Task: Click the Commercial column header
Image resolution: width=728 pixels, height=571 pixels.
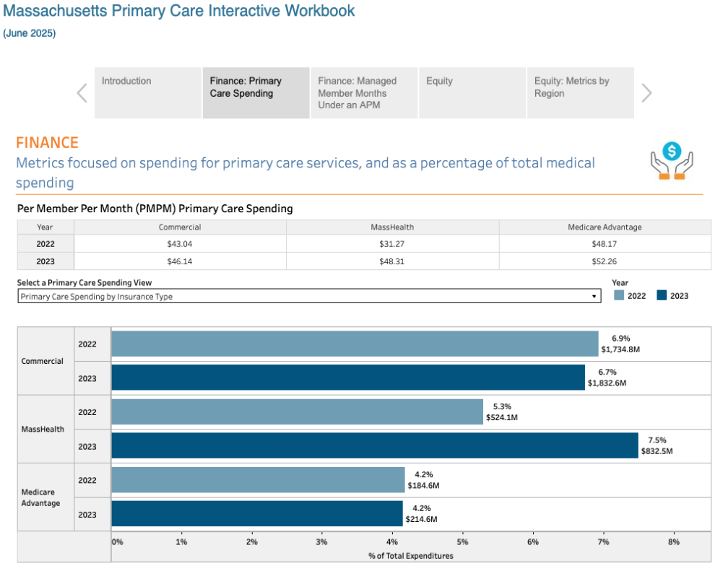Action: (180, 227)
